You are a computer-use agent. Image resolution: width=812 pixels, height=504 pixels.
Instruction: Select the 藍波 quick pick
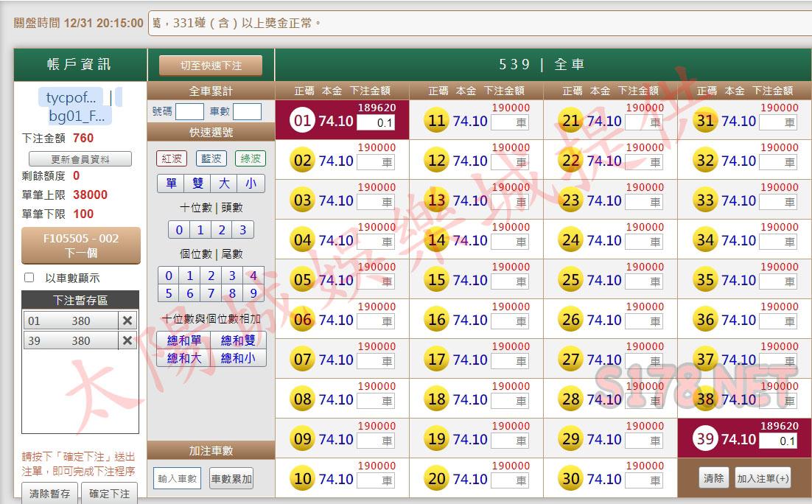click(x=211, y=158)
